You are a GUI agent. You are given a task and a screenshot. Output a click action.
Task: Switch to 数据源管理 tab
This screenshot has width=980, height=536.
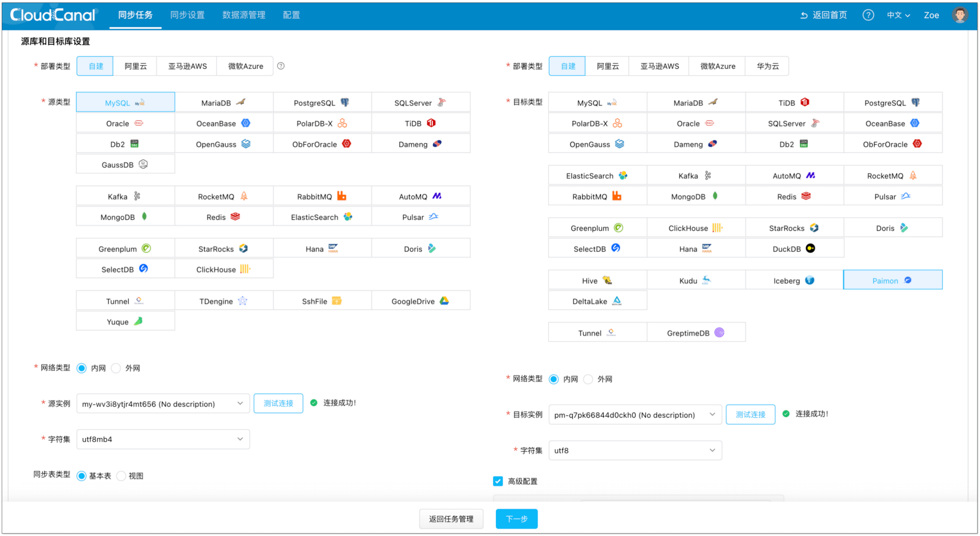243,15
